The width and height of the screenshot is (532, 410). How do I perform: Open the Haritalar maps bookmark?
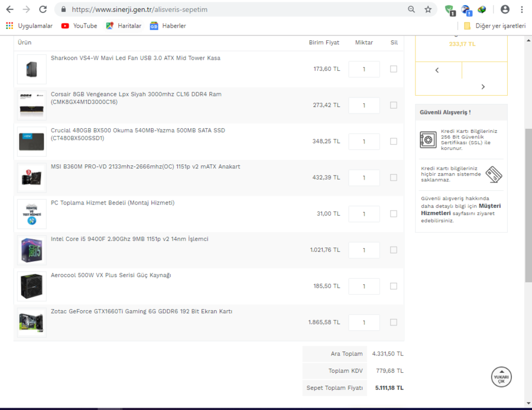coord(124,26)
